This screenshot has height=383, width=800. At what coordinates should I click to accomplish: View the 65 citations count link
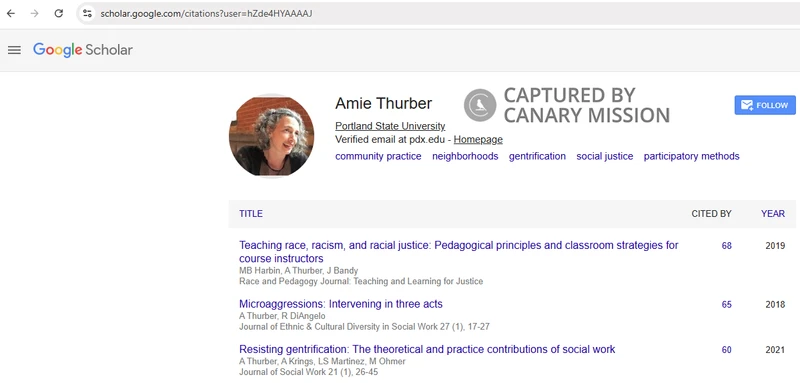pos(727,305)
